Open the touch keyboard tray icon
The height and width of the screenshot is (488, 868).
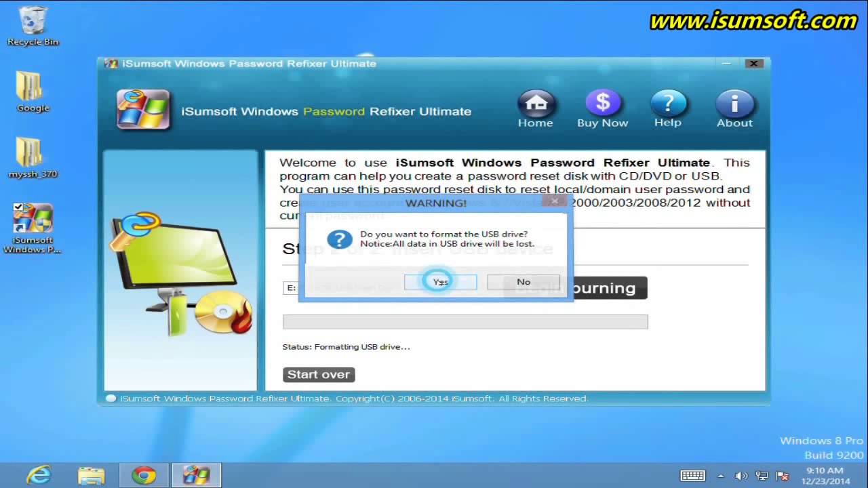point(692,476)
